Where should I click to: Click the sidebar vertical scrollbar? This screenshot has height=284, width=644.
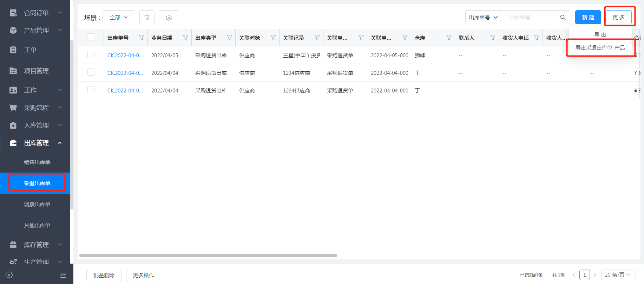72,124
